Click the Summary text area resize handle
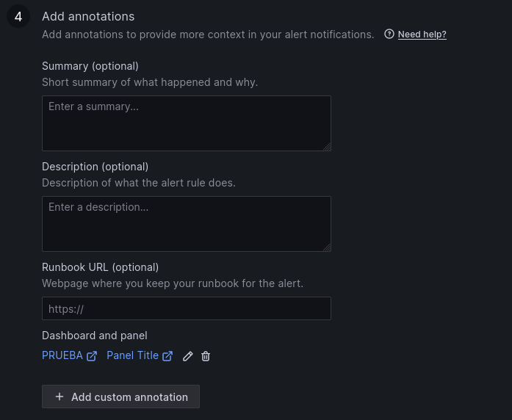512x420 pixels. 327,147
